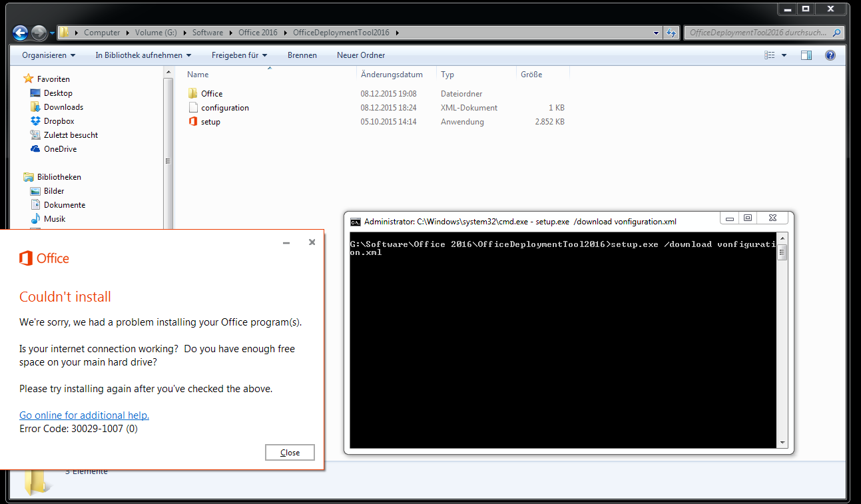Open Desktop in the navigation pane

coord(58,93)
